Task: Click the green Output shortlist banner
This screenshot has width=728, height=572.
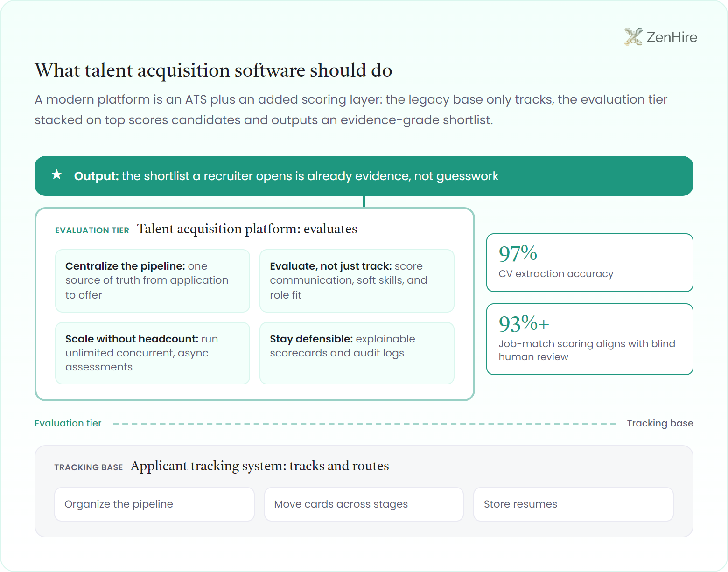Action: point(364,176)
